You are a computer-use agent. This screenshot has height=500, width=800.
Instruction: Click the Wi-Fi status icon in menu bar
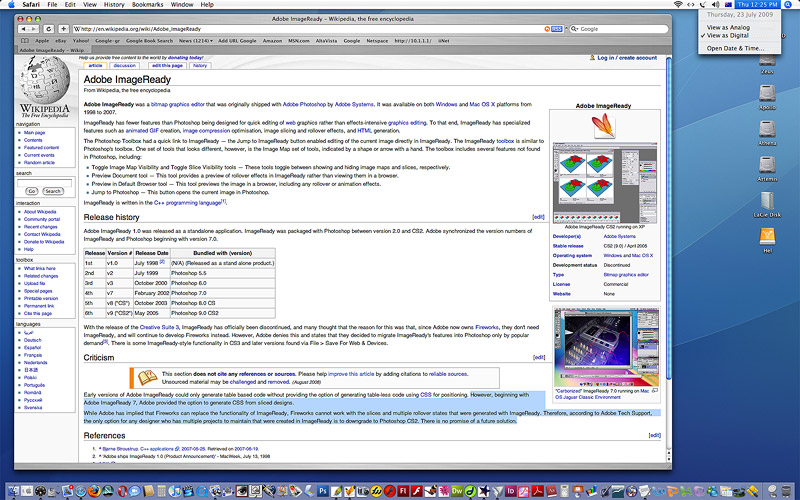(678, 5)
